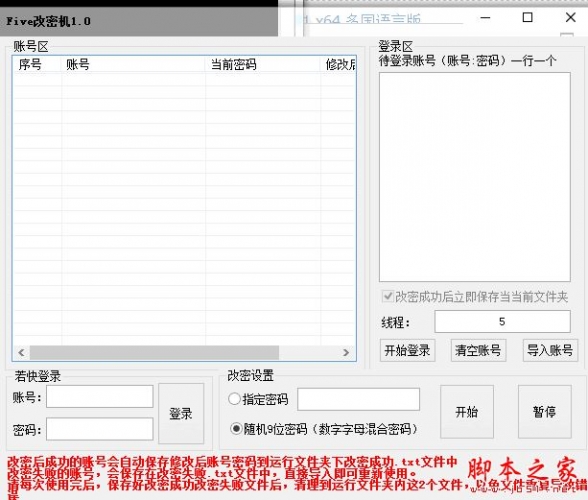This screenshot has height=500, width=588.
Task: Click the right arrow of horizontal scrollbar
Action: [x=346, y=353]
